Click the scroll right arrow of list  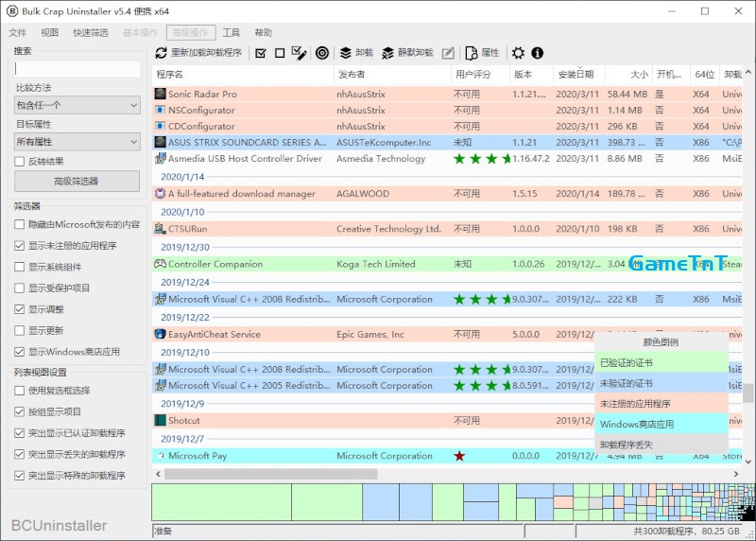coord(736,474)
